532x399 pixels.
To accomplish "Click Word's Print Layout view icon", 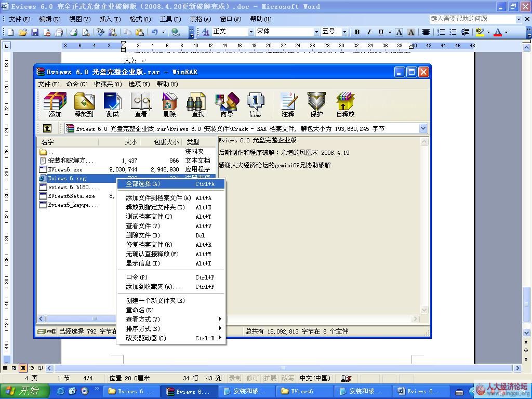I will pyautogui.click(x=23, y=368).
